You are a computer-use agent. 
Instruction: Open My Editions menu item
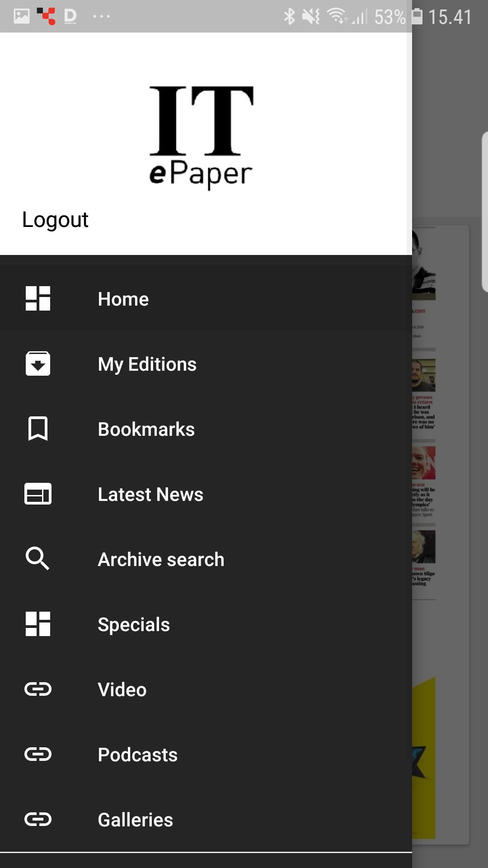point(206,363)
